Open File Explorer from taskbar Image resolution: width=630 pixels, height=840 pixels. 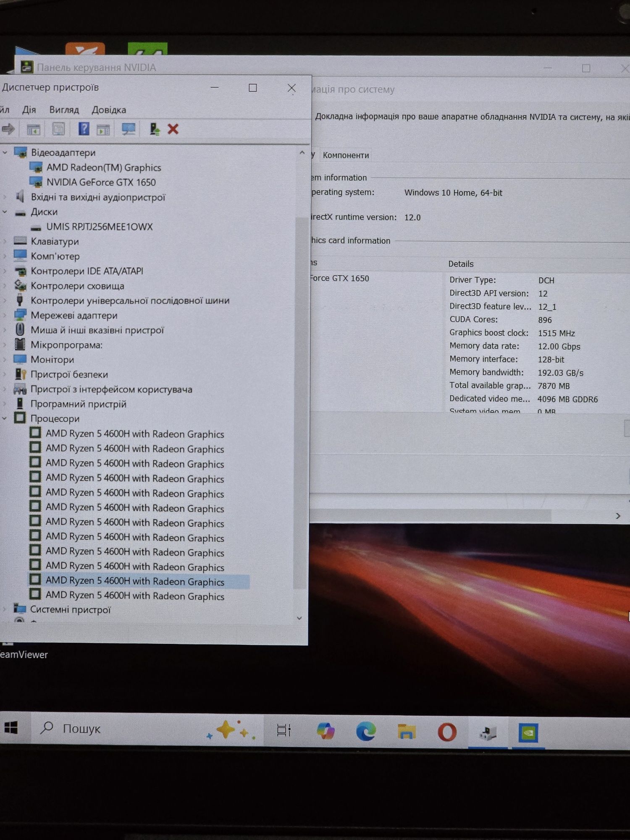coord(407,732)
